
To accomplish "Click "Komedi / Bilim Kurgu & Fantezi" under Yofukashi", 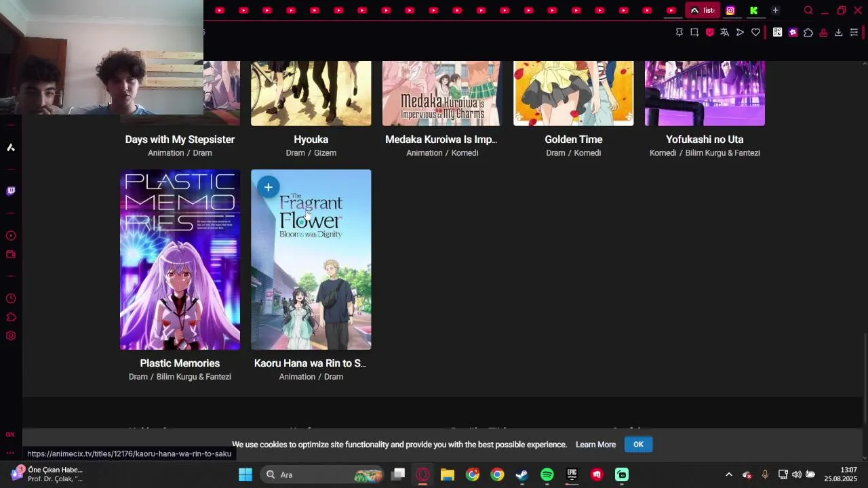I will click(705, 153).
